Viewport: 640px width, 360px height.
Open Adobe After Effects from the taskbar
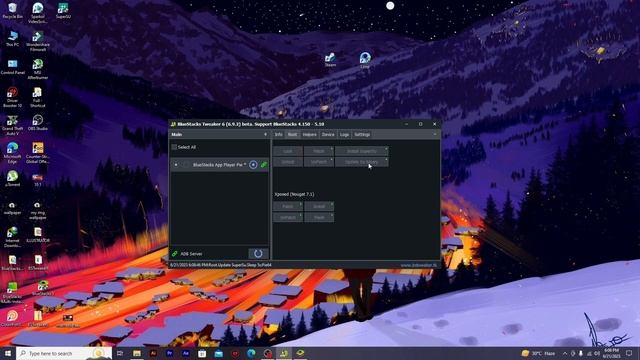[x=186, y=353]
